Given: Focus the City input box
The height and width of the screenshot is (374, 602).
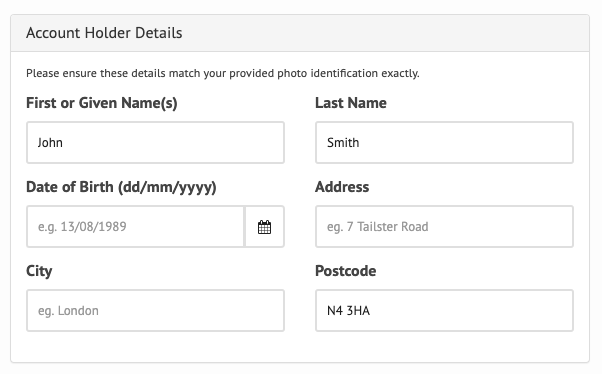Looking at the screenshot, I should (155, 310).
